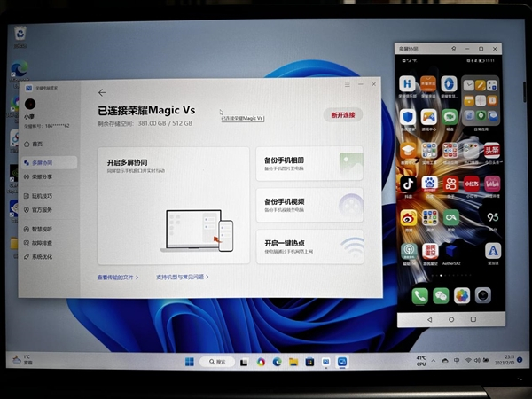The height and width of the screenshot is (399, 532).
Task: Tap the phone Back navigation triangle
Action: click(429, 319)
